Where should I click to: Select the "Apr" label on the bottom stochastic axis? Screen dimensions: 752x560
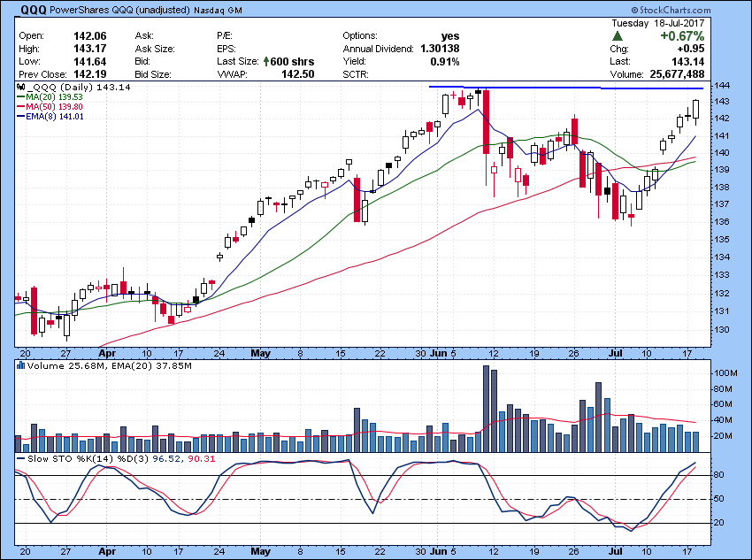click(107, 551)
